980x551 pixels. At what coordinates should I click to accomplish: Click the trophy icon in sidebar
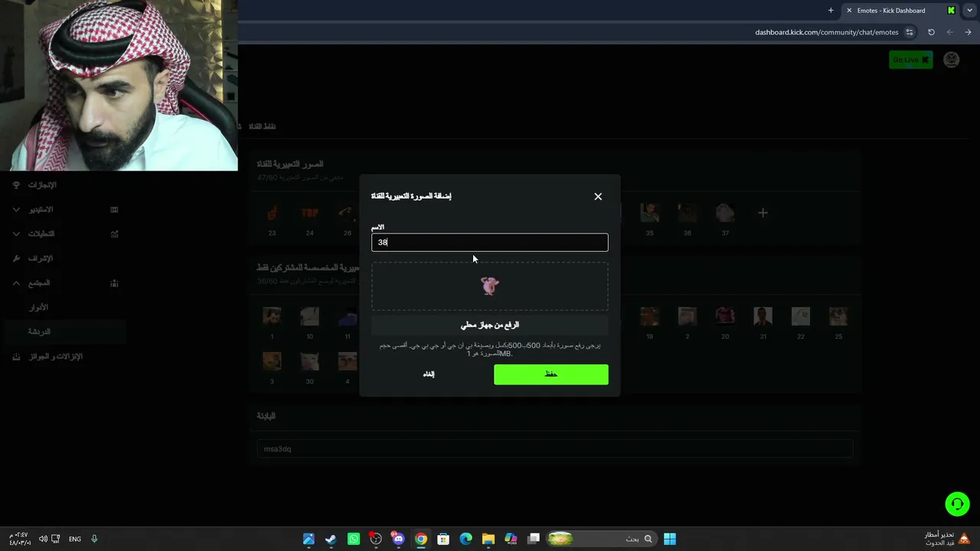click(16, 185)
